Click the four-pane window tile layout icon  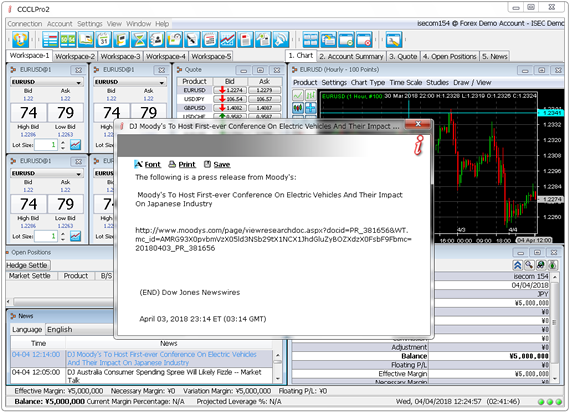[x=310, y=40]
